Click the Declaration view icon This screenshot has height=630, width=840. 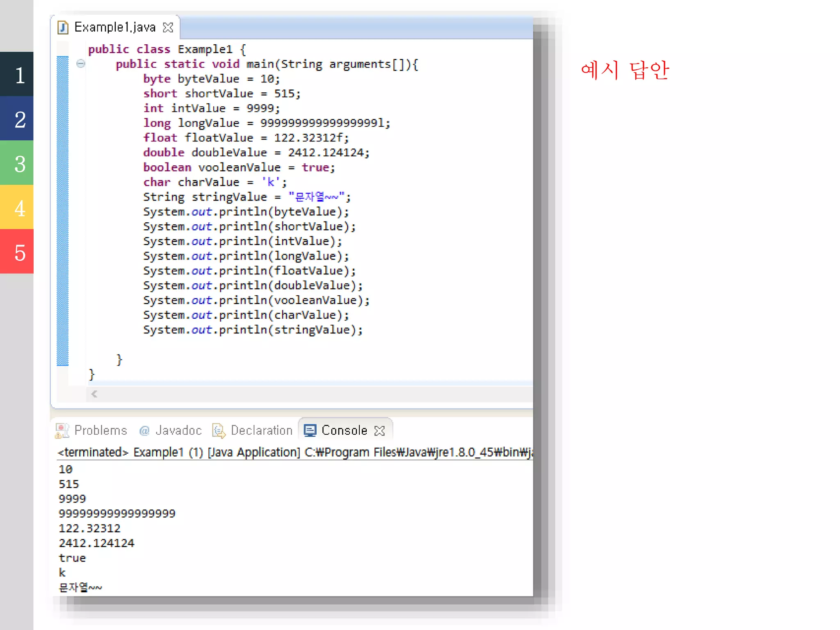219,430
